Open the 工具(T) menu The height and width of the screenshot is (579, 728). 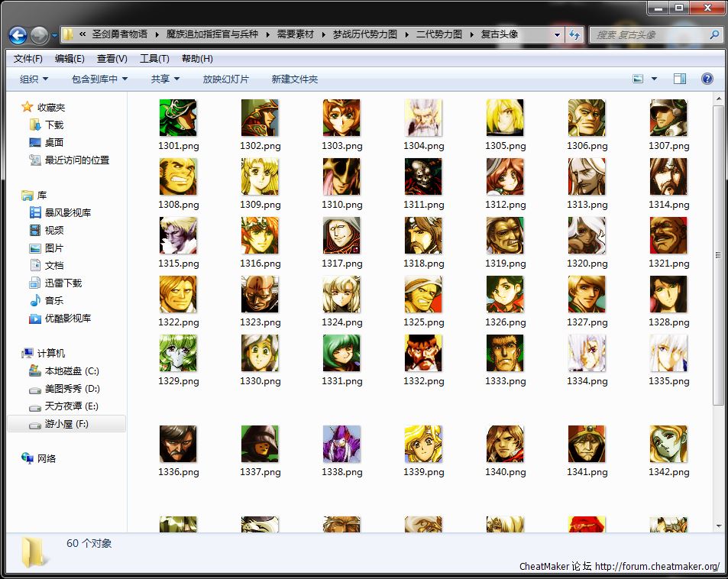154,59
